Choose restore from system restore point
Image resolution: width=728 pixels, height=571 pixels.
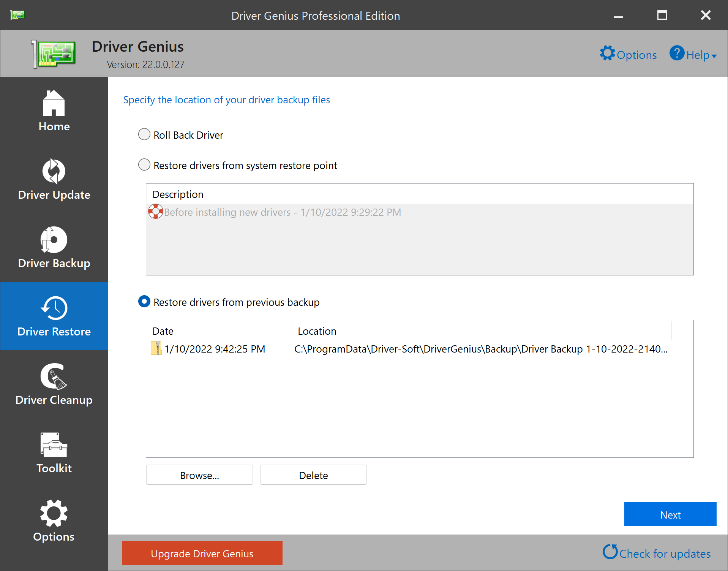(x=144, y=165)
